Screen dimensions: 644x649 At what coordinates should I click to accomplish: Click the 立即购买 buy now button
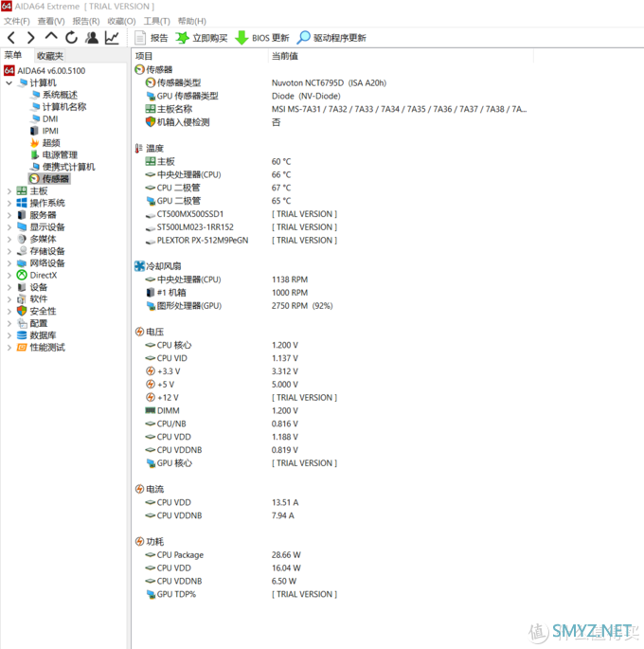(202, 38)
